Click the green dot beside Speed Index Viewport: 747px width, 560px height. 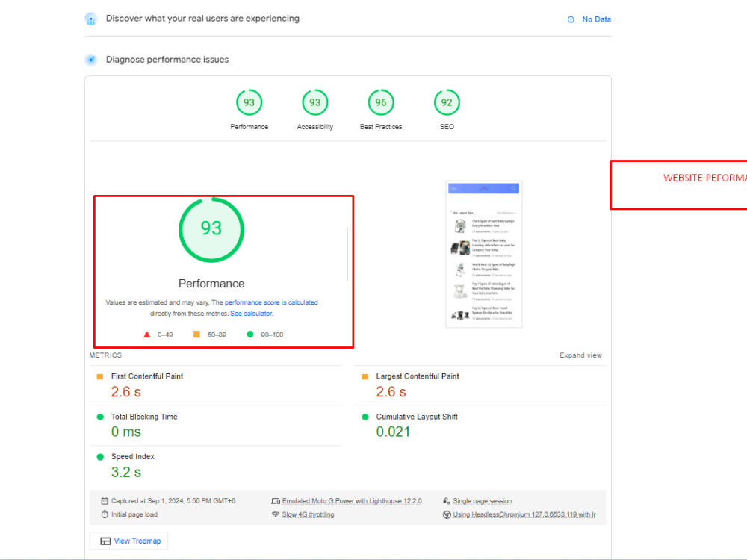[x=100, y=457]
